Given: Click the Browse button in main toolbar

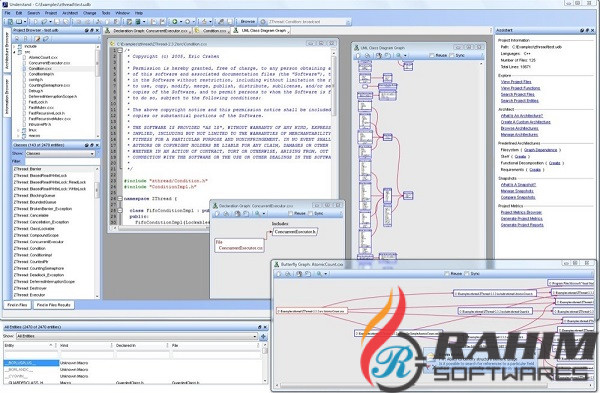Looking at the screenshot, I should pos(247,22).
